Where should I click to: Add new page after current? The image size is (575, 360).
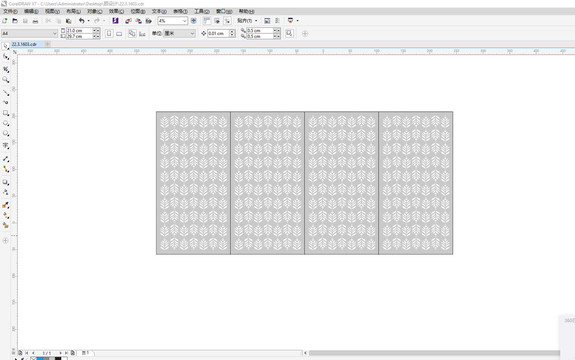[x=73, y=353]
